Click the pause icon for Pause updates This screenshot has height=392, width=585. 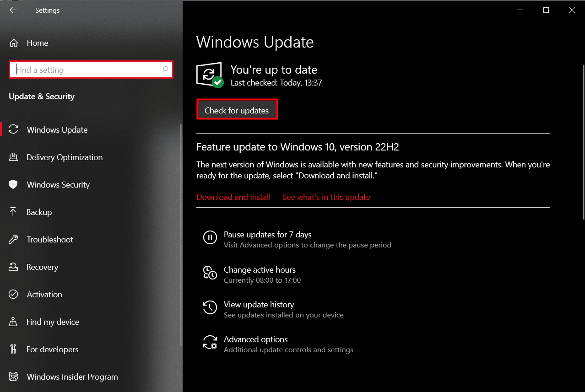[x=210, y=237]
